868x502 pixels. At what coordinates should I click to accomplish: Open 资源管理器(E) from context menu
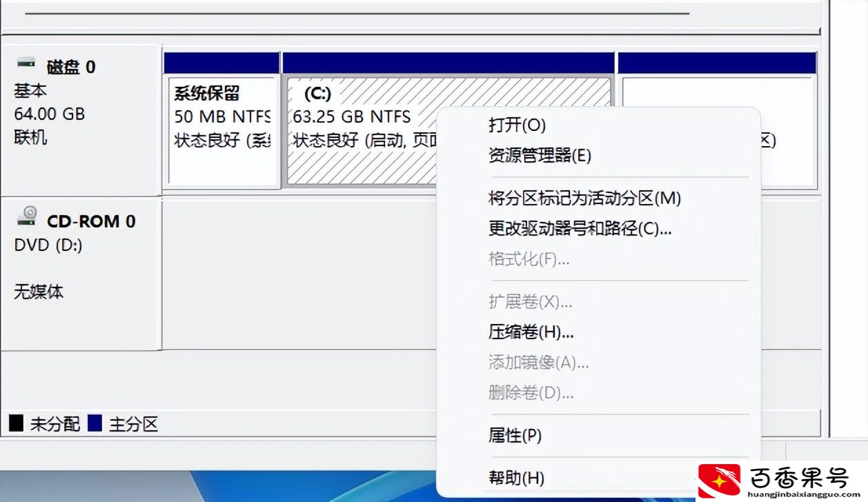[x=540, y=155]
